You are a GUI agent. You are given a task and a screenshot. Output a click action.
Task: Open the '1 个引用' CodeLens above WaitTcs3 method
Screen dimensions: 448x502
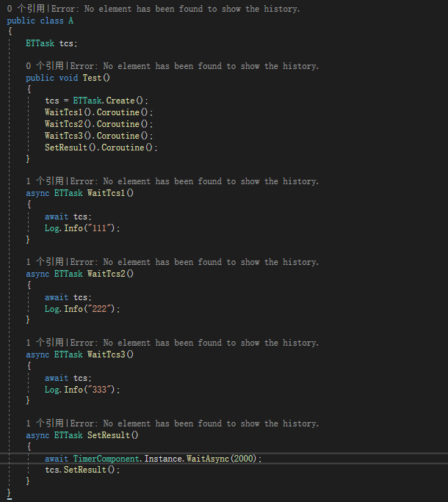(x=45, y=343)
